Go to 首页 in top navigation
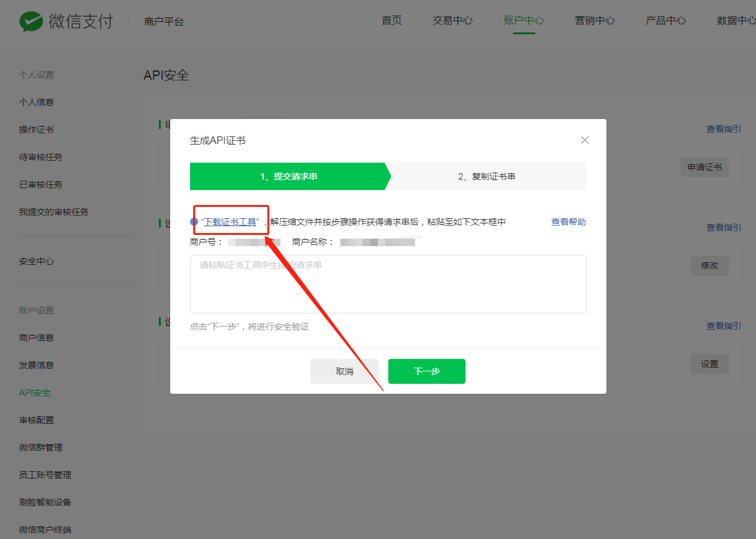 tap(391, 21)
